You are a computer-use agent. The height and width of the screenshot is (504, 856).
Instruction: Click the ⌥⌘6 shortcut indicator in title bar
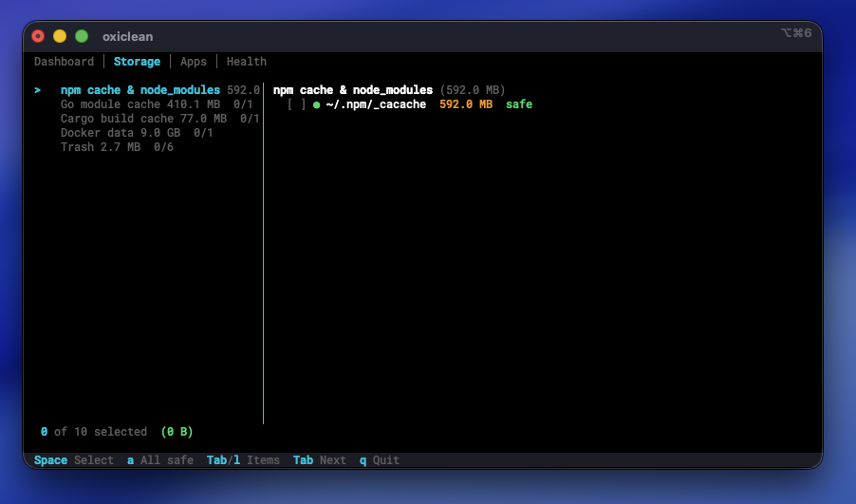pos(796,33)
